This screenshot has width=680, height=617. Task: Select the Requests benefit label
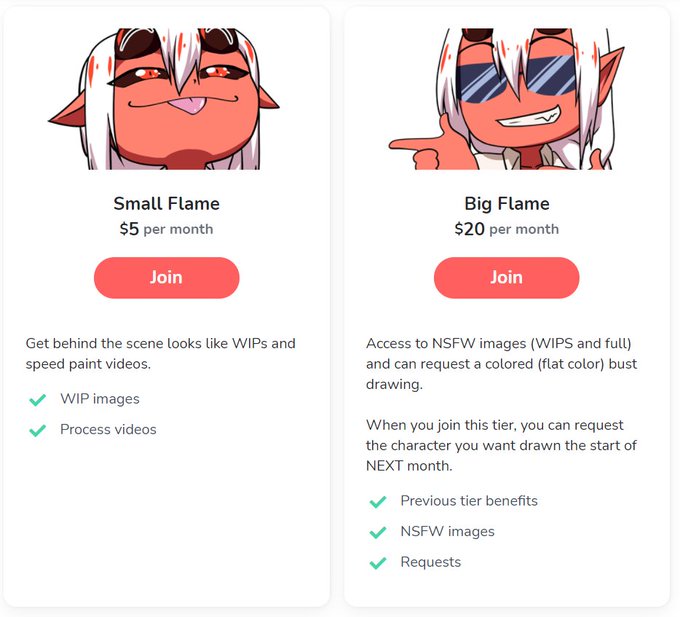[x=431, y=562]
